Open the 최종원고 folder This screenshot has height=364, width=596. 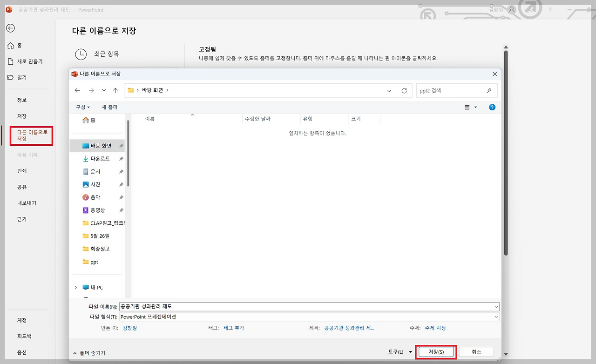pos(97,249)
